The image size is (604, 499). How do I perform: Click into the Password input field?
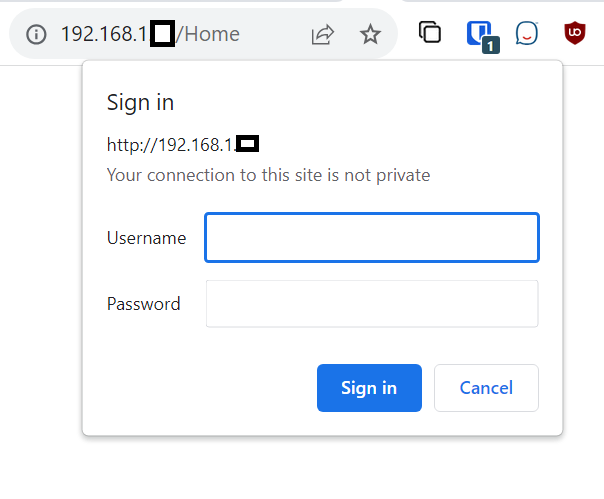[372, 304]
